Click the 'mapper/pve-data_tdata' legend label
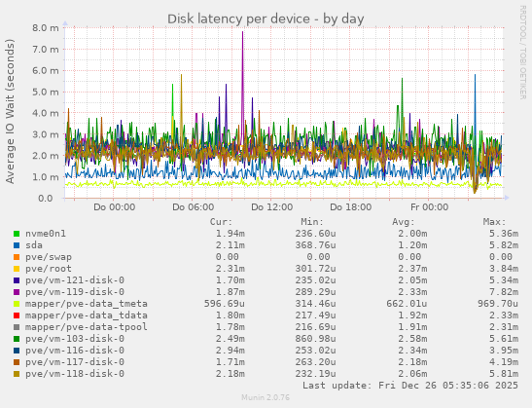This screenshot has width=532, height=408. (x=87, y=315)
